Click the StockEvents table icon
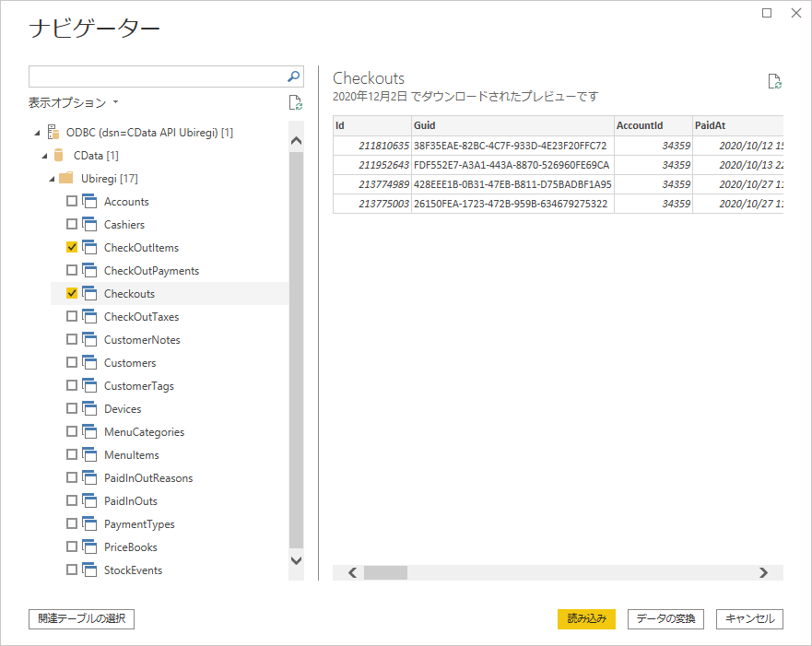812x646 pixels. click(x=89, y=570)
